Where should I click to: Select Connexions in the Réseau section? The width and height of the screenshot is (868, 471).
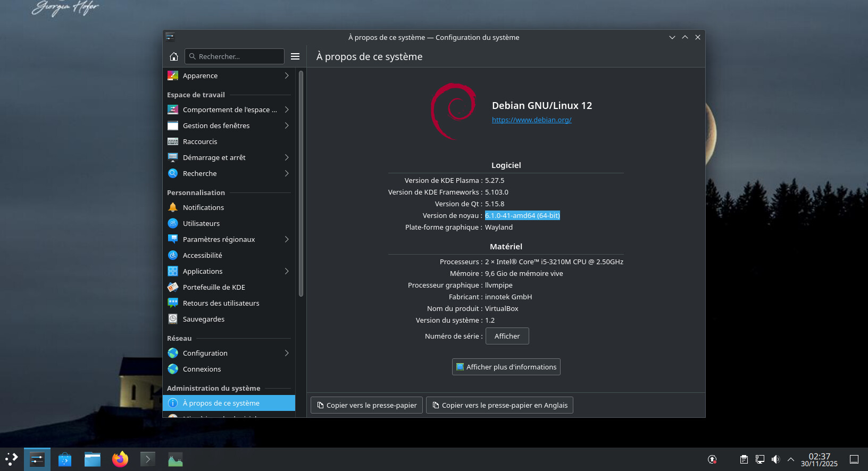tap(202, 369)
